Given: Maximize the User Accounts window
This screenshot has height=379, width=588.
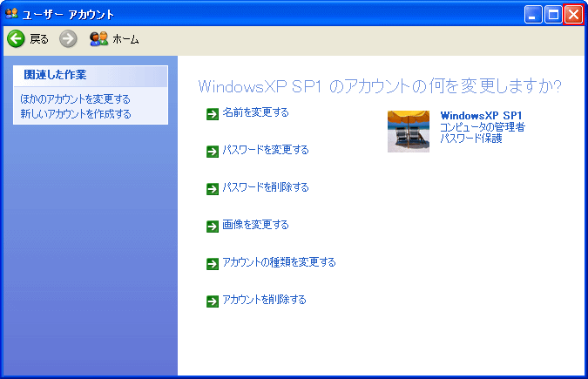Looking at the screenshot, I should (553, 15).
